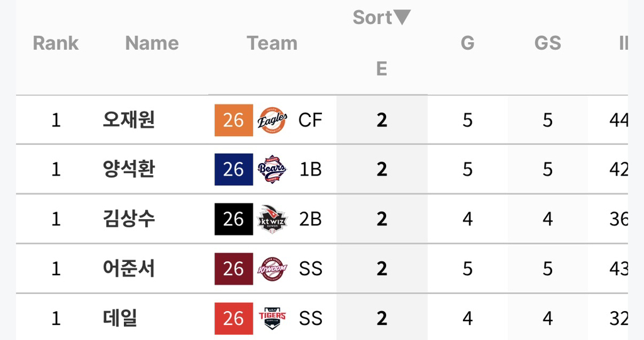Sort by the G column header

coord(467,43)
